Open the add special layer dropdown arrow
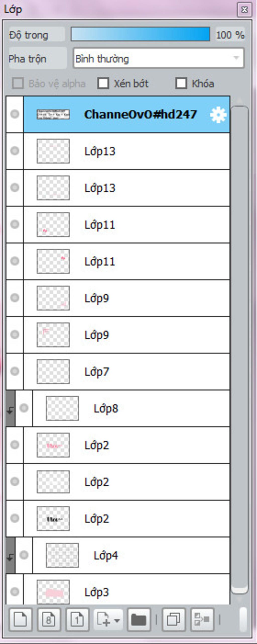This screenshot has height=644, width=257. click(x=117, y=621)
